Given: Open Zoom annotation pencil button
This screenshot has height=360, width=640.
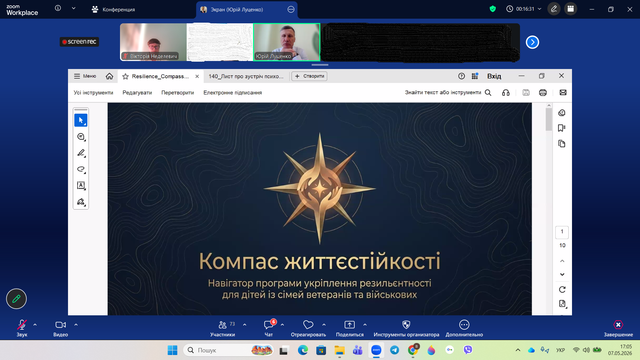Looking at the screenshot, I should 16,299.
